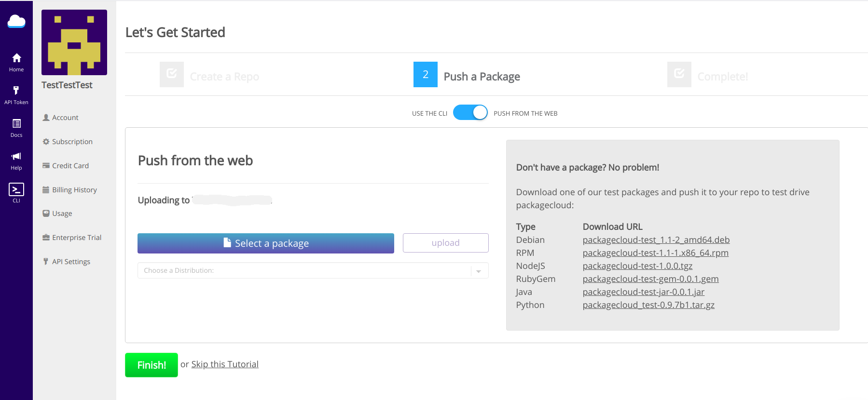The width and height of the screenshot is (868, 400).
Task: Click the Enterprise Trial briefcase icon
Action: point(46,238)
